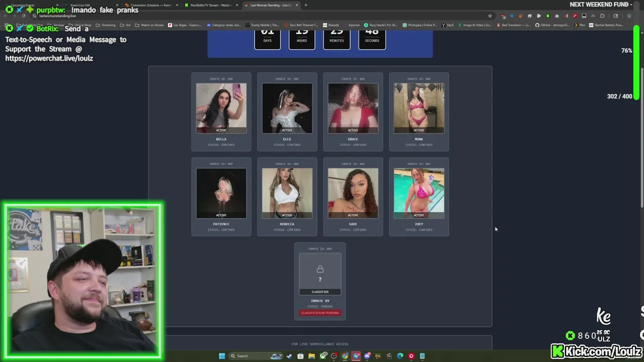
Task: Open File Explorer from the taskbar
Action: pos(311,356)
